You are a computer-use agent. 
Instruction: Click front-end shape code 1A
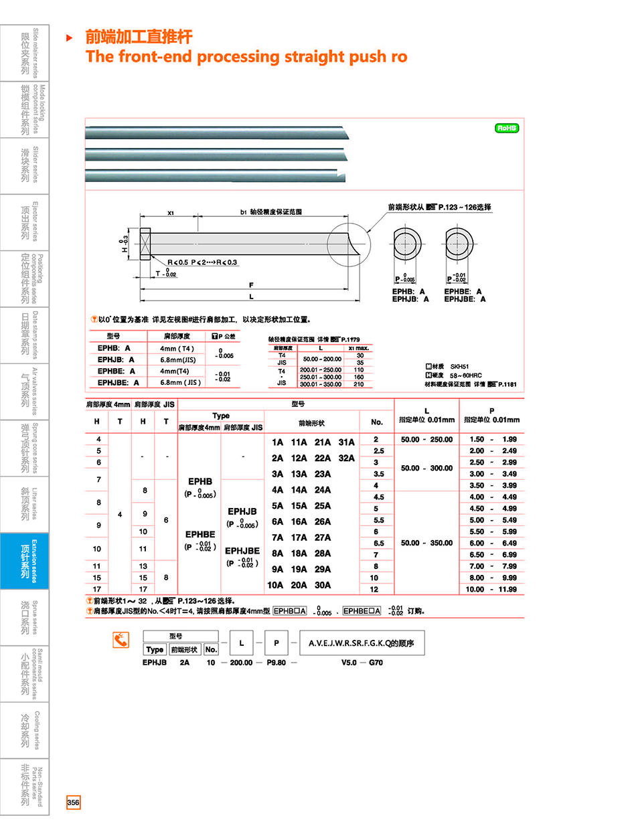(277, 442)
